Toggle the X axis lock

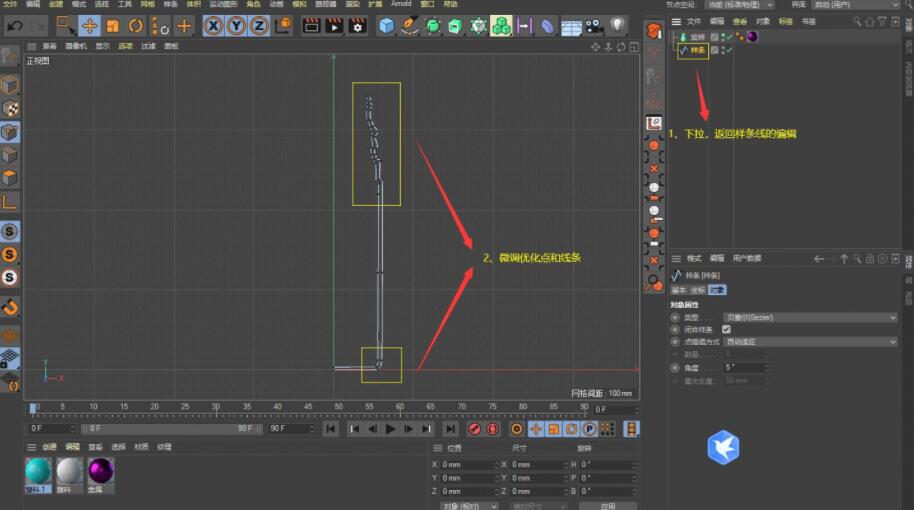[x=213, y=26]
